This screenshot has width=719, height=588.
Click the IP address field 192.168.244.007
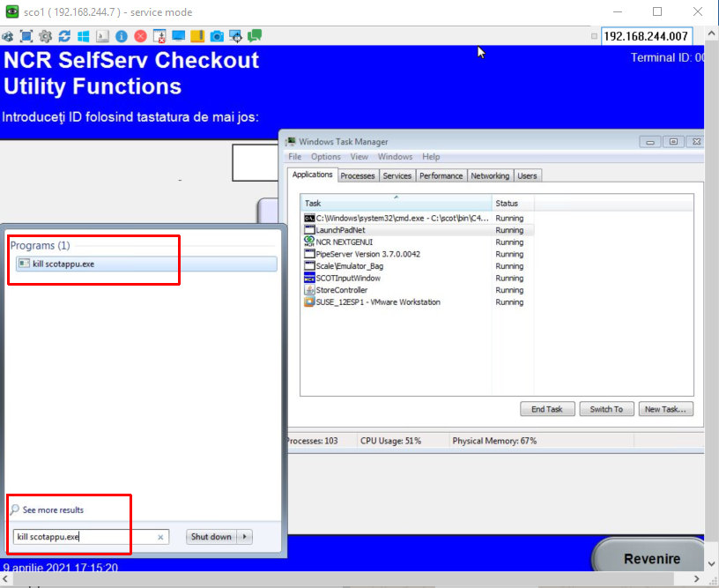pyautogui.click(x=646, y=36)
